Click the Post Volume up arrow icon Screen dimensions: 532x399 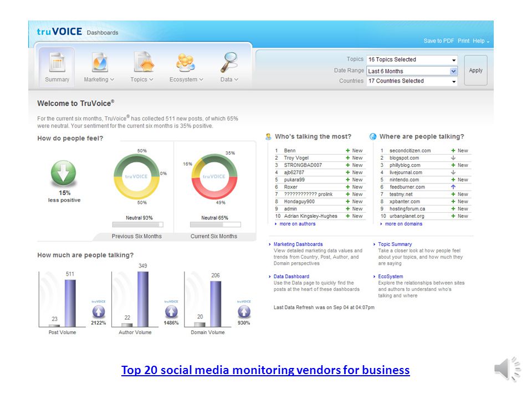(99, 311)
